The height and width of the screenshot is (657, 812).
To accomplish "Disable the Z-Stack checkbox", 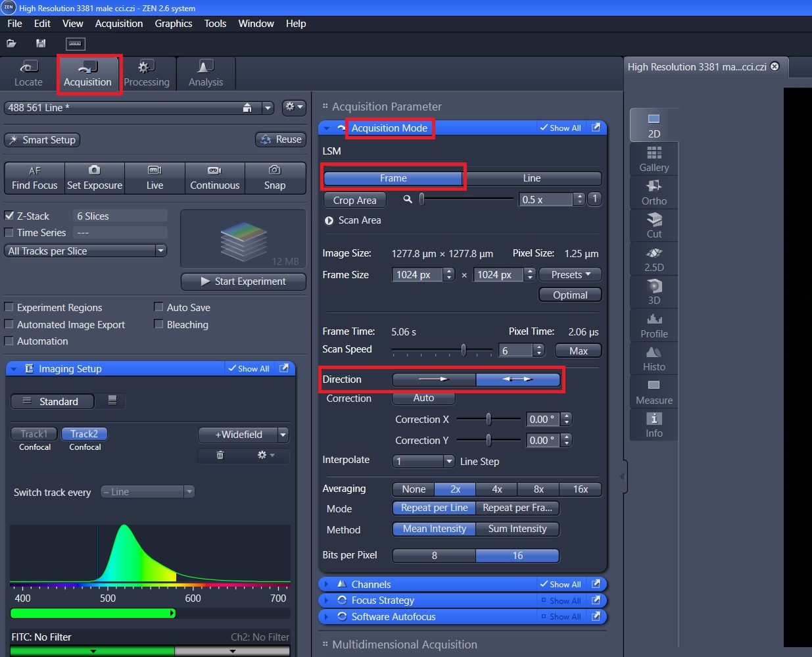I will click(9, 216).
